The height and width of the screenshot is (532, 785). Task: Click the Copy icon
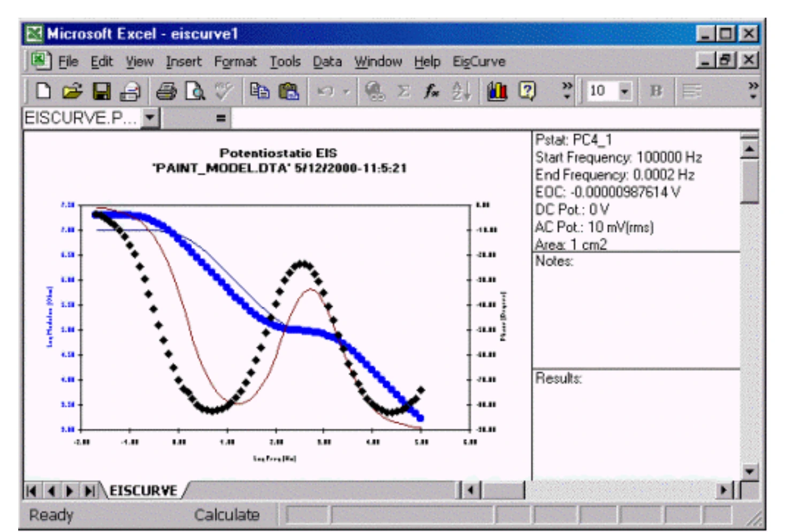(260, 91)
